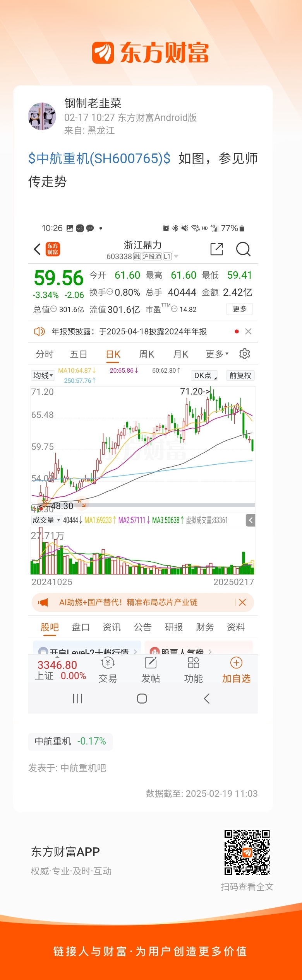Tap the megaphone icon on banner
302x980 pixels.
[x=43, y=602]
